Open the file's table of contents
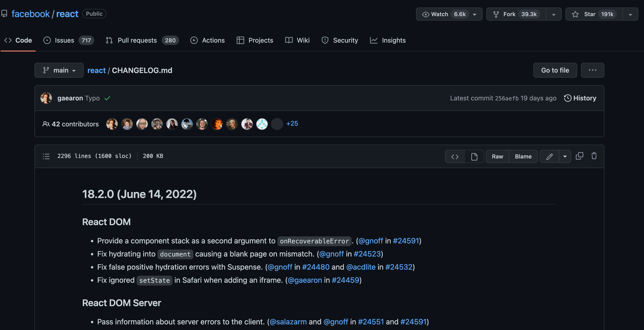The height and width of the screenshot is (330, 644). click(46, 156)
